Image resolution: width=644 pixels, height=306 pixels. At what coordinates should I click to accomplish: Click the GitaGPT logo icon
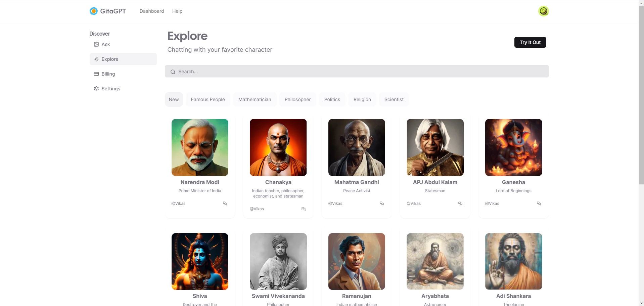click(x=94, y=11)
